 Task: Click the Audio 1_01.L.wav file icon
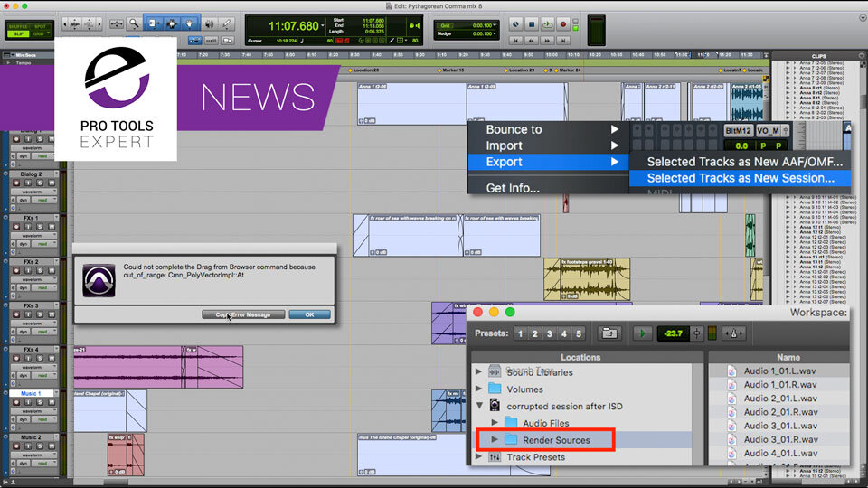731,371
